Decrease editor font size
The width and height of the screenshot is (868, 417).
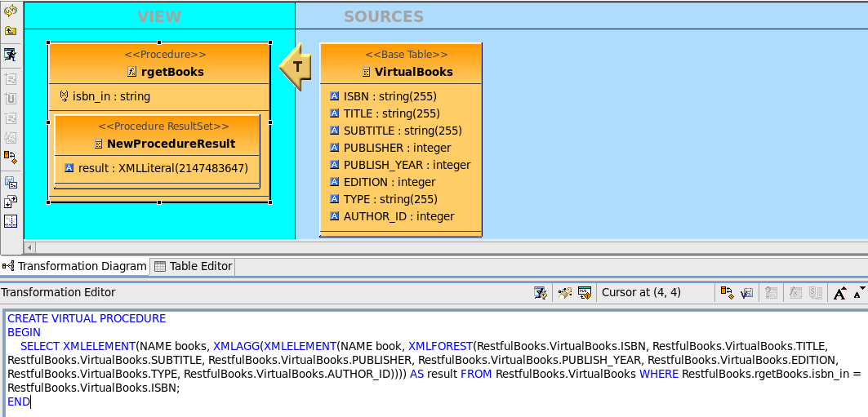click(x=859, y=293)
